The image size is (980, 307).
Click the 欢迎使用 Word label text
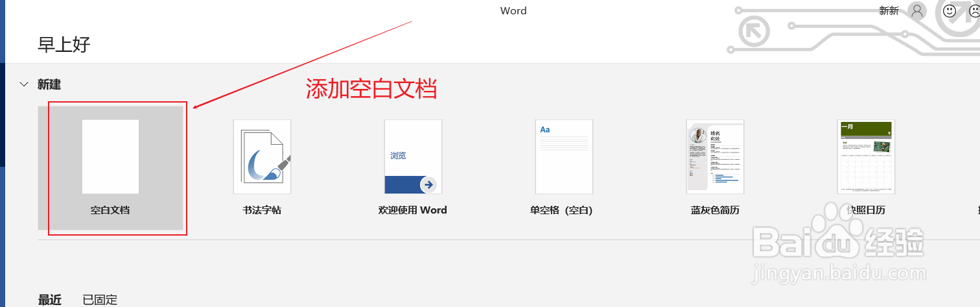coord(413,210)
